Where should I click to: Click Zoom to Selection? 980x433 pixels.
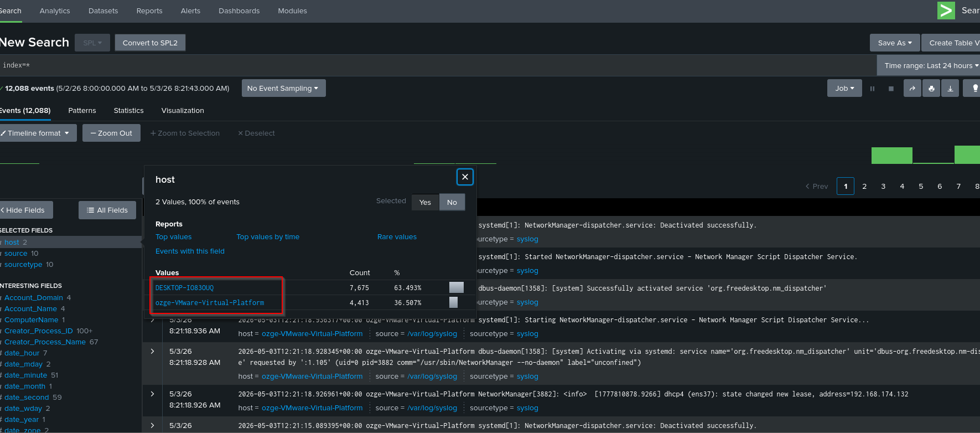(x=185, y=133)
